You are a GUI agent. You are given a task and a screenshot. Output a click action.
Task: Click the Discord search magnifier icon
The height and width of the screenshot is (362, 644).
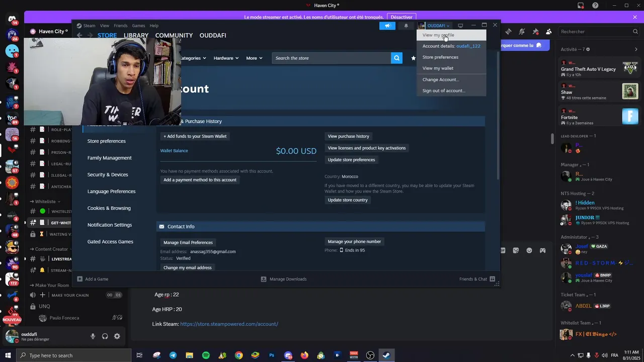coord(635,31)
